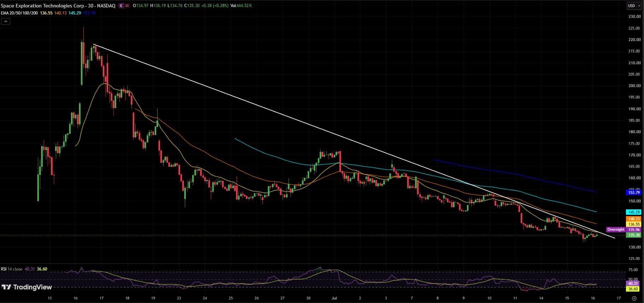Click the 23 date label on time axis

179,298
